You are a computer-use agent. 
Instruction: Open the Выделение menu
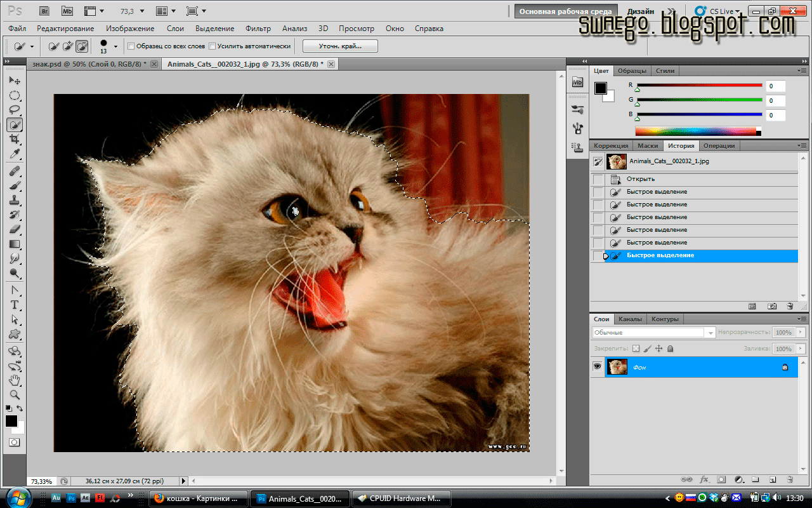click(x=214, y=29)
